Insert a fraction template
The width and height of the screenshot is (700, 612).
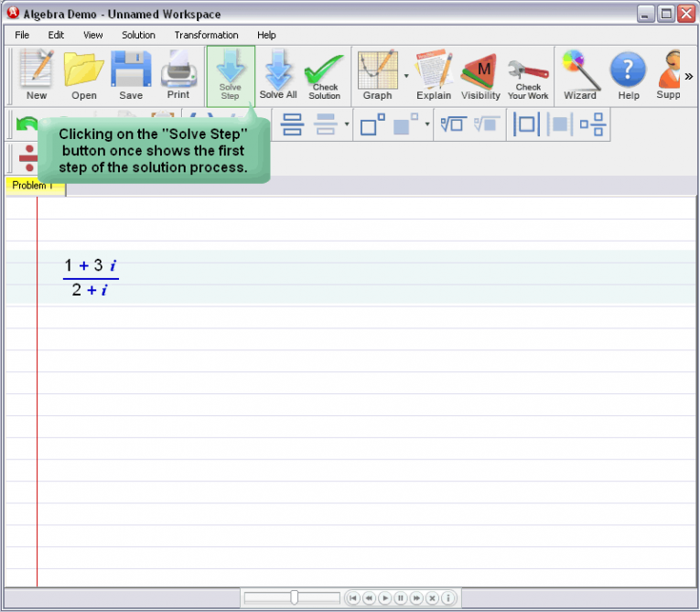[292, 124]
